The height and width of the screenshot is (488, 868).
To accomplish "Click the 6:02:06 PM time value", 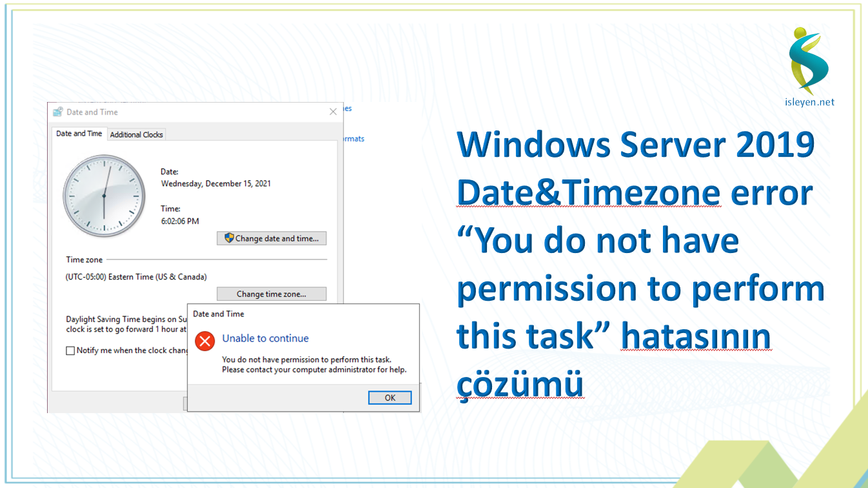I will click(x=179, y=221).
